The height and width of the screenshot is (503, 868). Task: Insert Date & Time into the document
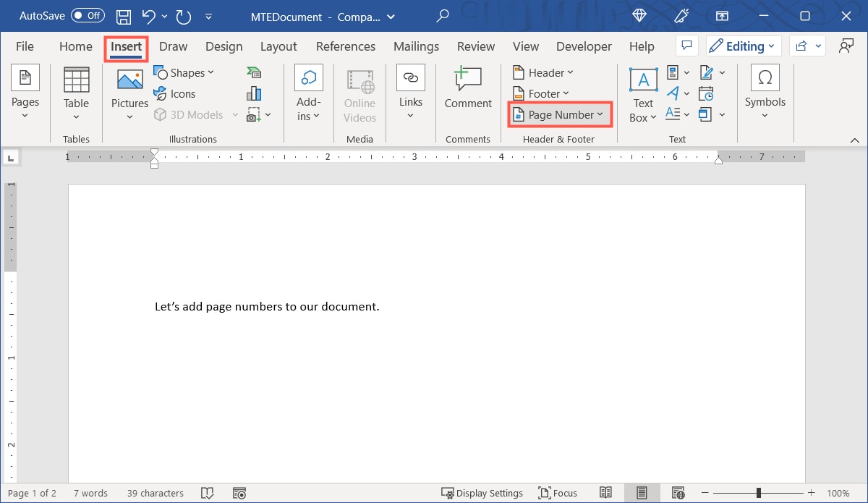click(x=707, y=93)
